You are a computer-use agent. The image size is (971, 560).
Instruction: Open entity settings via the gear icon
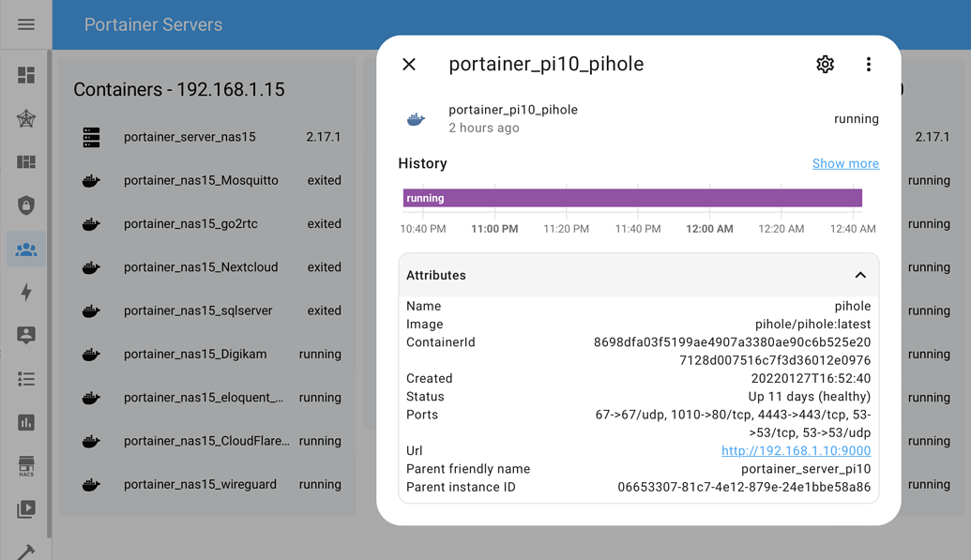tap(825, 64)
